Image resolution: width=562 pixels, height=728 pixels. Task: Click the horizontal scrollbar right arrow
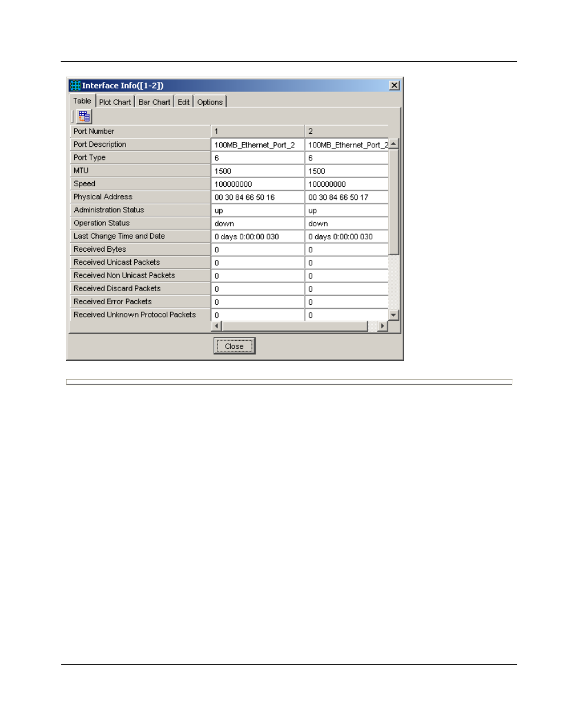click(x=383, y=326)
